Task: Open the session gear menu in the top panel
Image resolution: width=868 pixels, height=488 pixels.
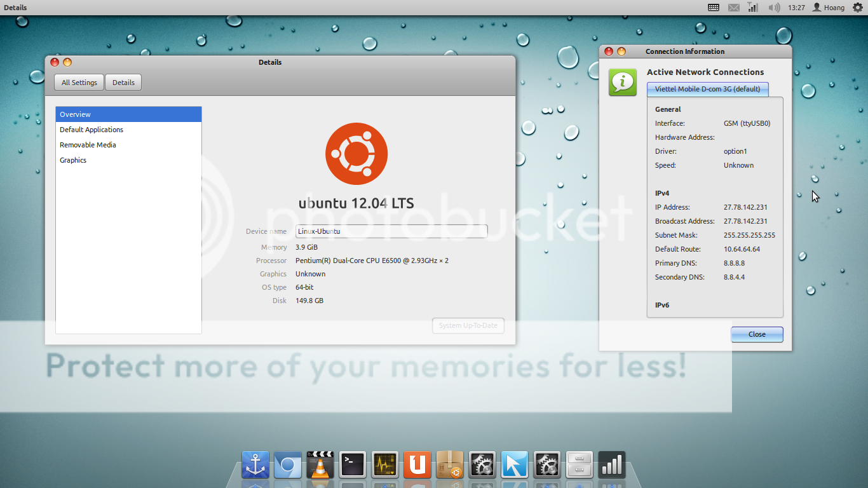Action: point(857,8)
